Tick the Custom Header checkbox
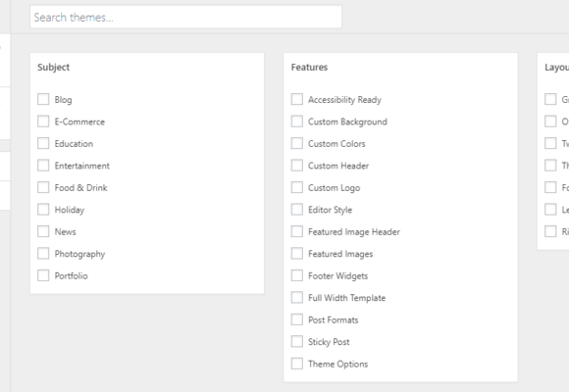569x392 pixels. coord(297,166)
